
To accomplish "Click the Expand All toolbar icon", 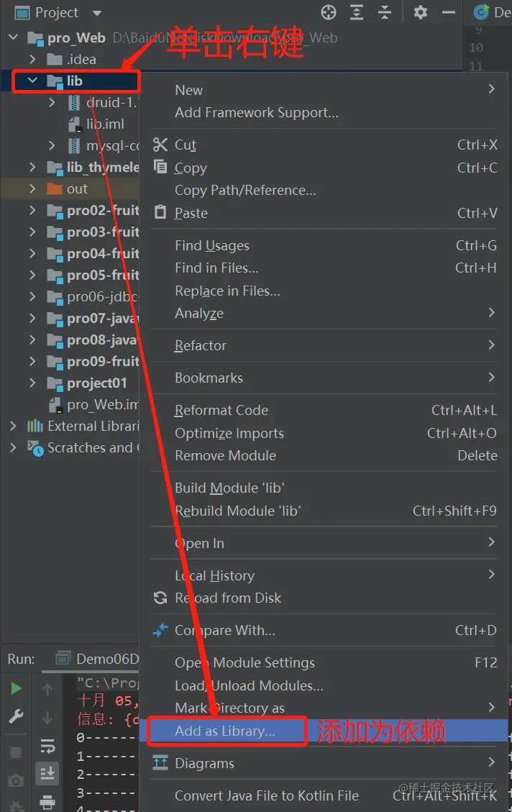I will coord(357,12).
